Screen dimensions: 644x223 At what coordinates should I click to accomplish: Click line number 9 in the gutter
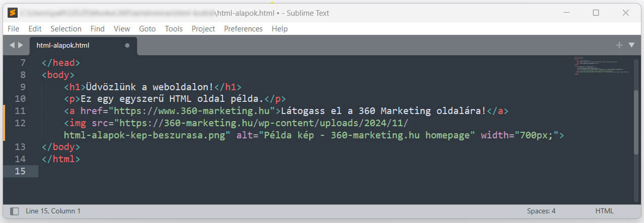tap(22, 87)
